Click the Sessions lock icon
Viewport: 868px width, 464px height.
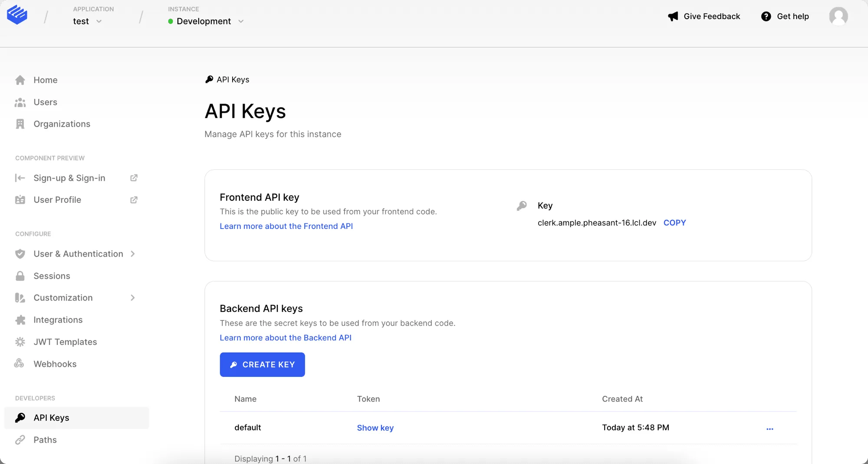tap(20, 276)
